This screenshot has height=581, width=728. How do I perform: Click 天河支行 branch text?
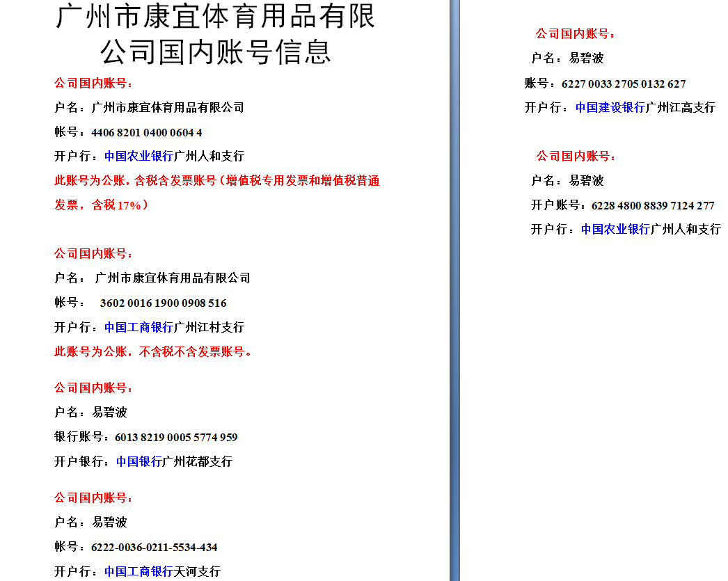point(197,572)
